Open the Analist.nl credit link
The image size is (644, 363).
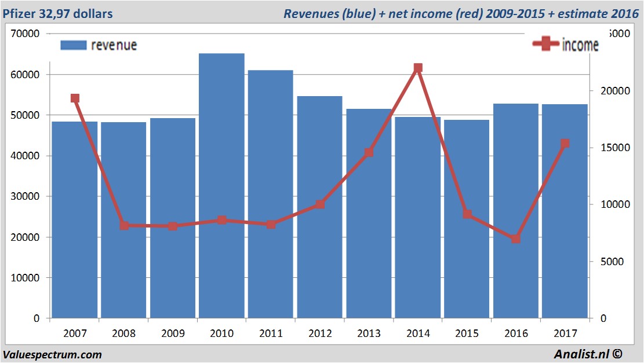click(x=588, y=354)
